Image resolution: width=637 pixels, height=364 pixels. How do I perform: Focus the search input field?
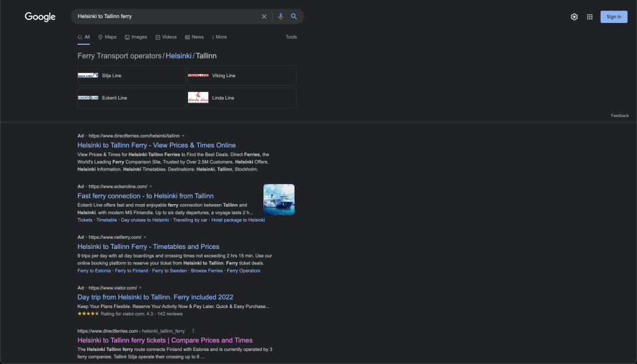[x=165, y=16]
